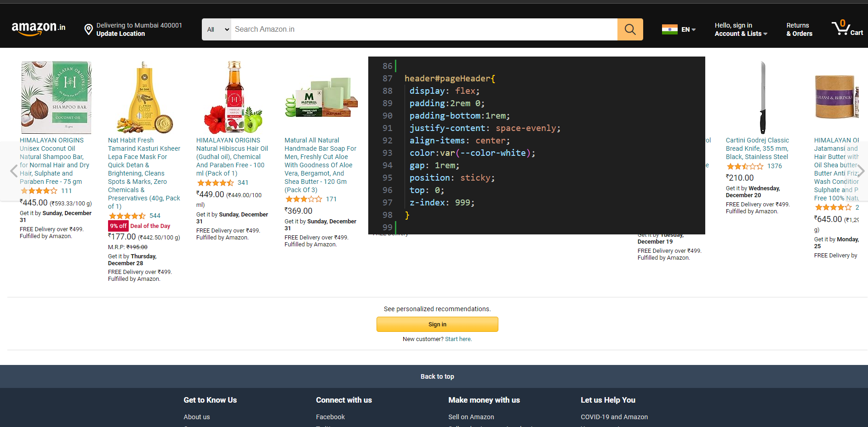Click Back to top bar

click(437, 376)
